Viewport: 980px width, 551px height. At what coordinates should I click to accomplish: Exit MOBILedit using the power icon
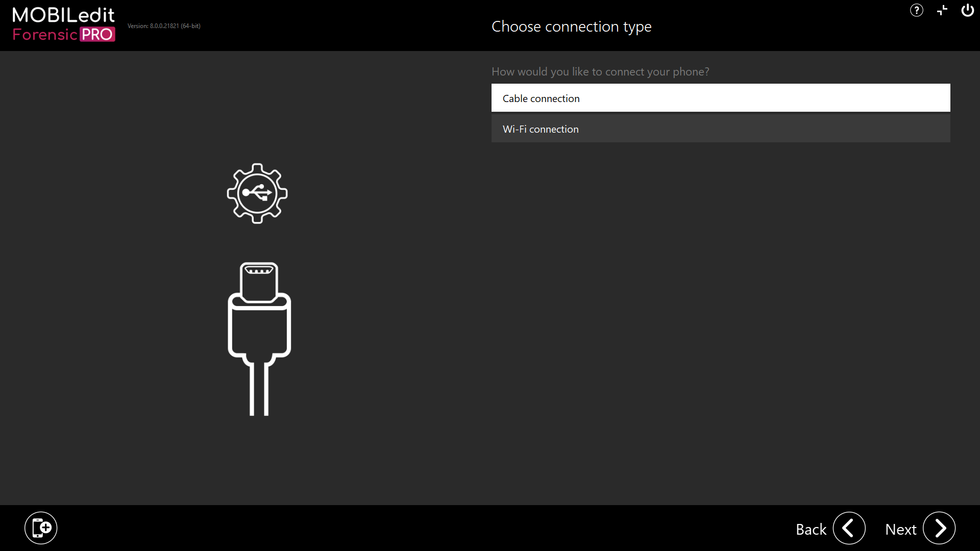(x=967, y=10)
